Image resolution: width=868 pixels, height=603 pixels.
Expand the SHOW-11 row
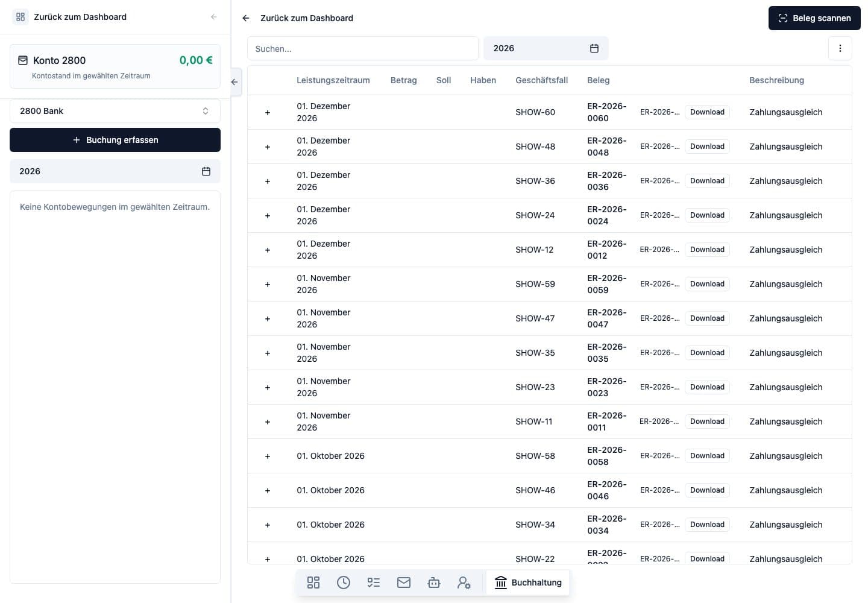[268, 422]
